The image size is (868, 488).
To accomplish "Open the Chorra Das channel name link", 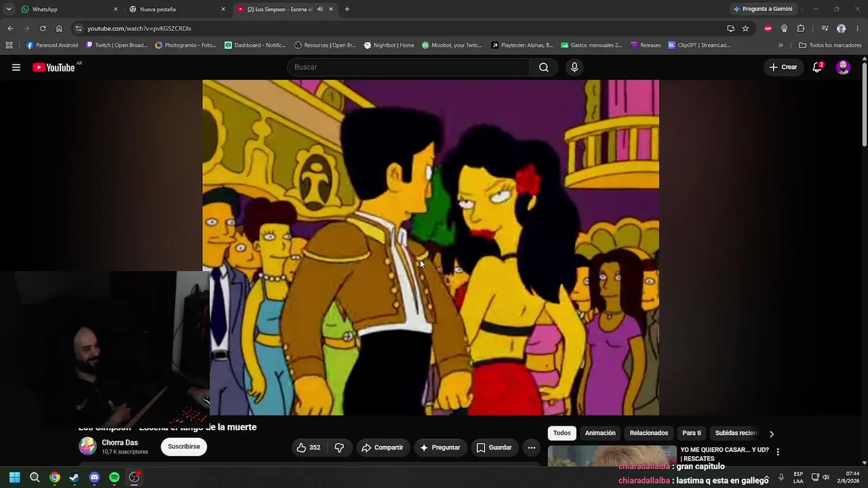I will [x=119, y=443].
